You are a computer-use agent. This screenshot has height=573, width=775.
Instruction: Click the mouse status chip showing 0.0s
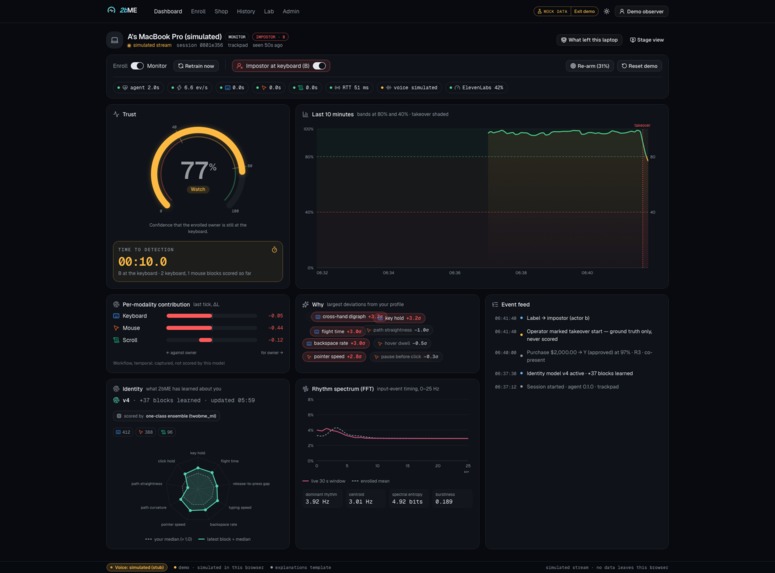[268, 88]
